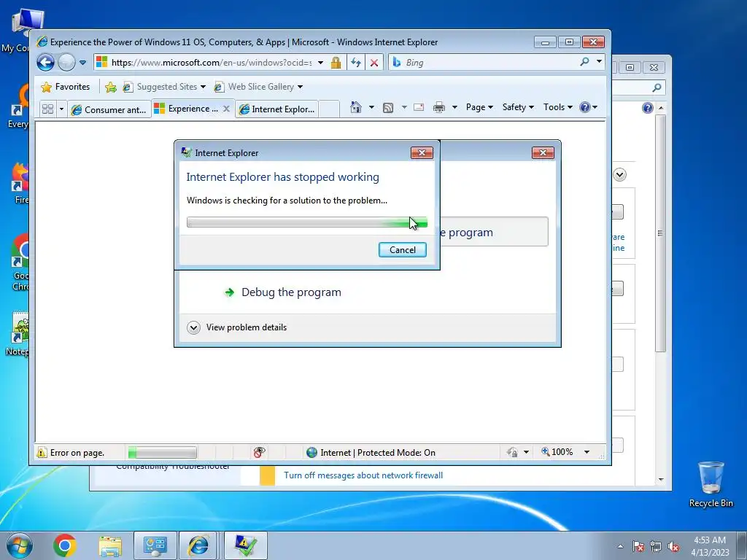This screenshot has height=560, width=747.
Task: Expand the zoom level dropdown arrow
Action: pyautogui.click(x=587, y=452)
